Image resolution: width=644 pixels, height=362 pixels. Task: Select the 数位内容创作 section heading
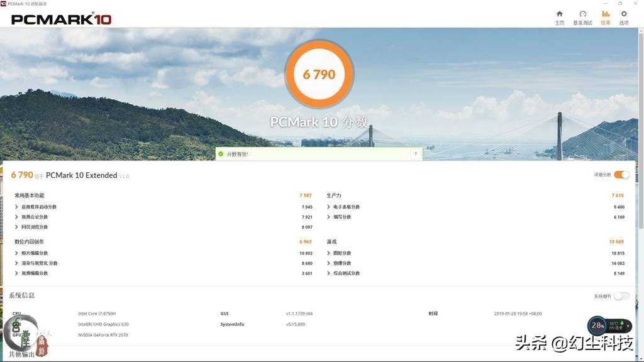(x=29, y=242)
